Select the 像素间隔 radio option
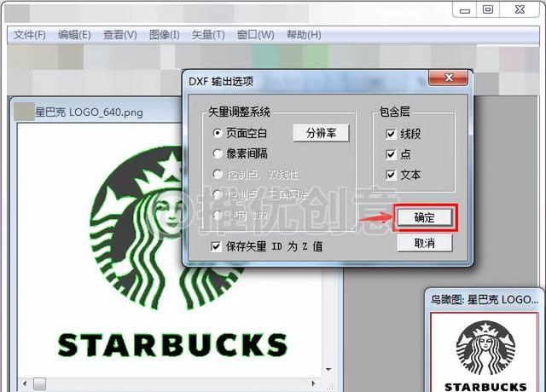546x392 pixels. pos(218,153)
